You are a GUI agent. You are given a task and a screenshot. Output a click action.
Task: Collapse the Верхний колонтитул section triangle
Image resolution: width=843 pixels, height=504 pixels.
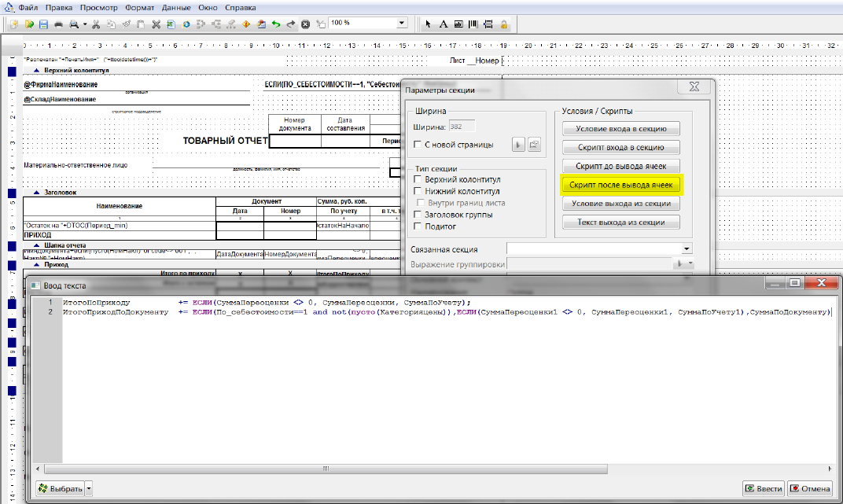[x=36, y=71]
